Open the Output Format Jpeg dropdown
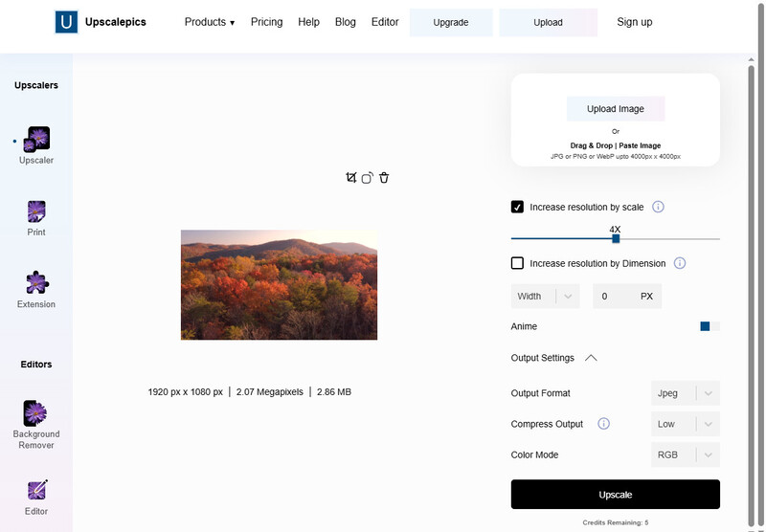 [x=685, y=393]
